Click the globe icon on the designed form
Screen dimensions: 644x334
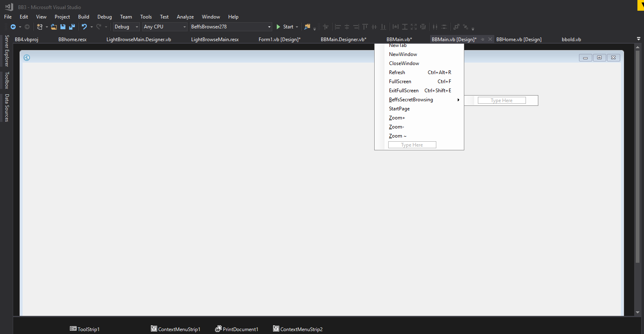pos(27,58)
